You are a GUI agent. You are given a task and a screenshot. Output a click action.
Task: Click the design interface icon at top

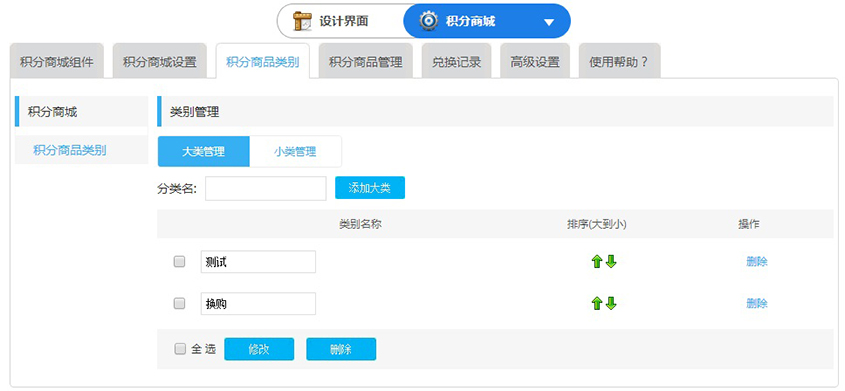click(302, 21)
